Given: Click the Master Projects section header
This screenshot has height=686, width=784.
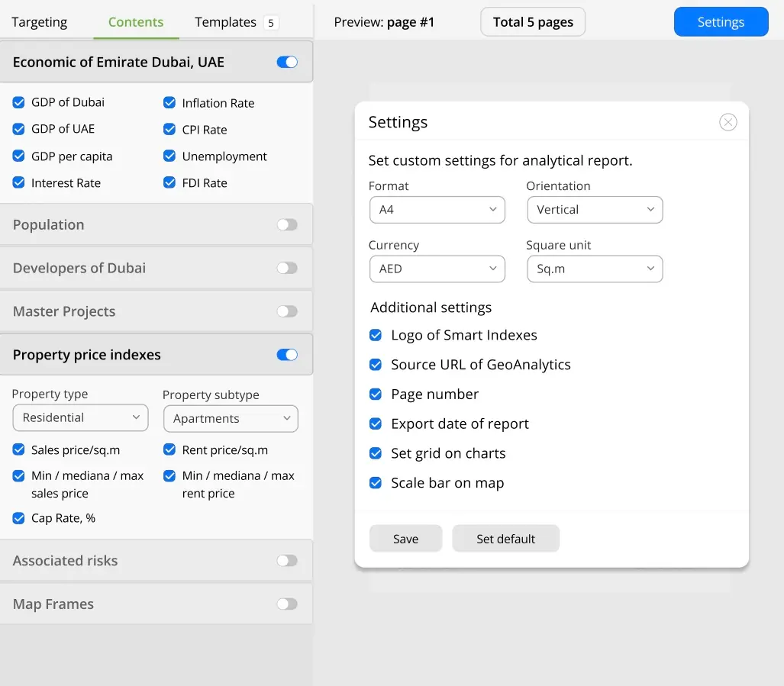Looking at the screenshot, I should 156,311.
